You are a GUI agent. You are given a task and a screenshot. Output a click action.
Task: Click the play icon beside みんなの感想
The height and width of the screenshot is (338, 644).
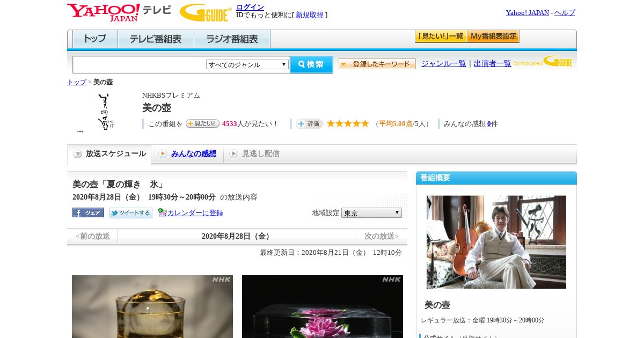(163, 154)
